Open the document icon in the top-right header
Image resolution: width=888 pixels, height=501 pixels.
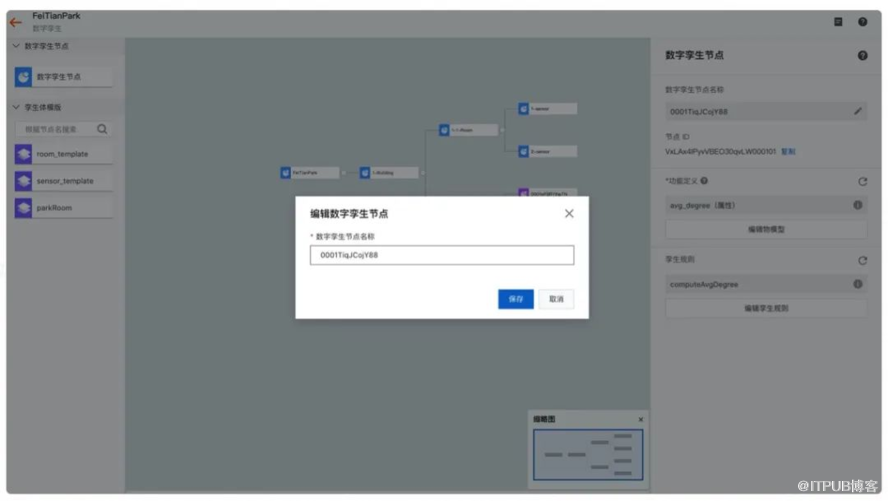(x=838, y=22)
